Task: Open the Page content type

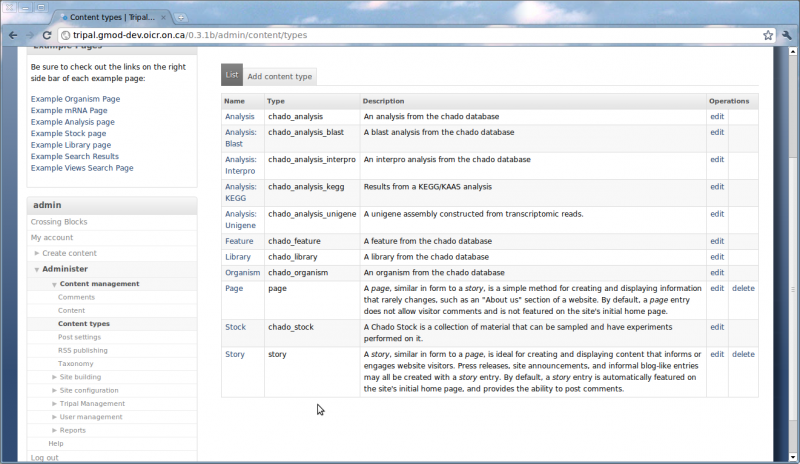Action: pos(234,288)
